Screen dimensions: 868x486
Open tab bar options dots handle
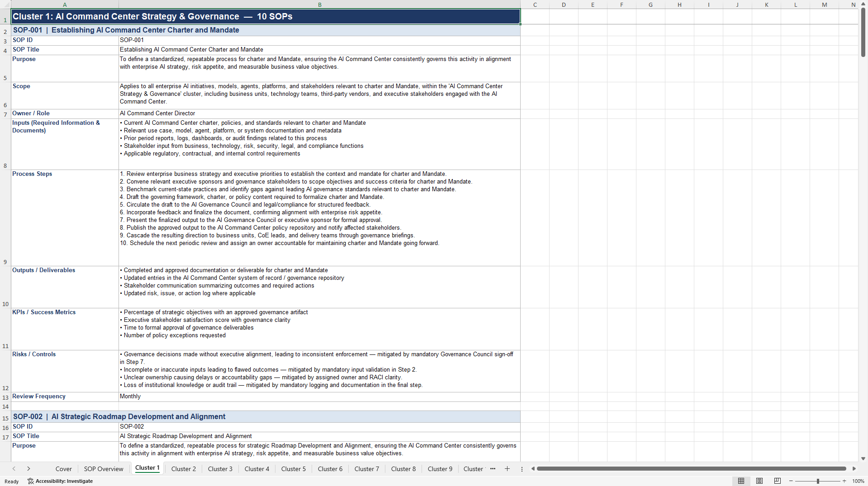(522, 469)
